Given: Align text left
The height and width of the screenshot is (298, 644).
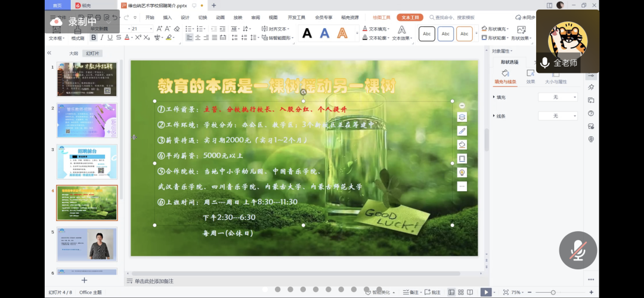Looking at the screenshot, I should 190,38.
